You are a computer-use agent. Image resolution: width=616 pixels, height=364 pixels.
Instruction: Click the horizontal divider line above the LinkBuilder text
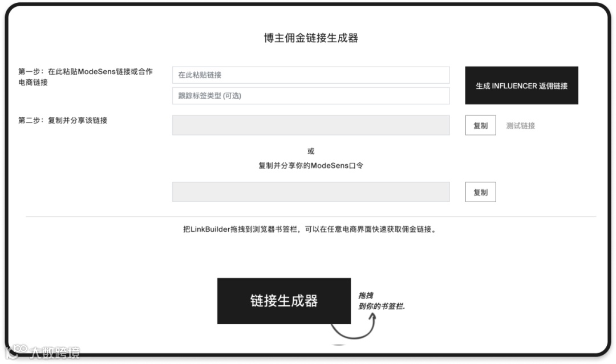point(311,216)
